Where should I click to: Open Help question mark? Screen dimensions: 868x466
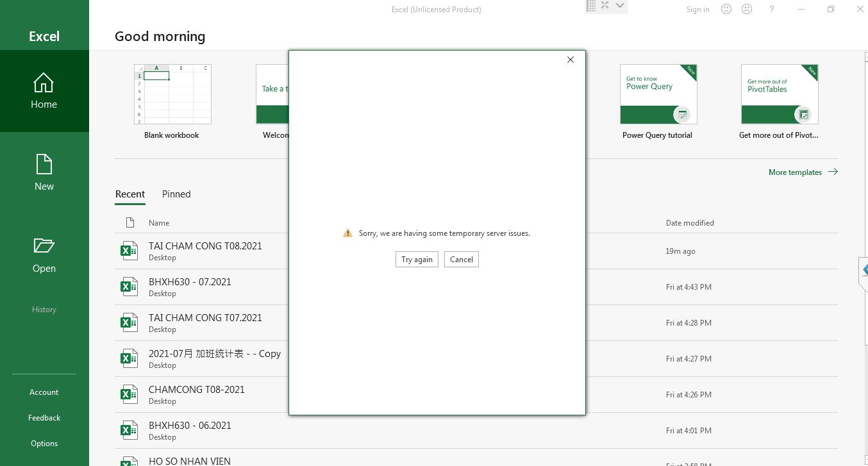[x=771, y=9]
